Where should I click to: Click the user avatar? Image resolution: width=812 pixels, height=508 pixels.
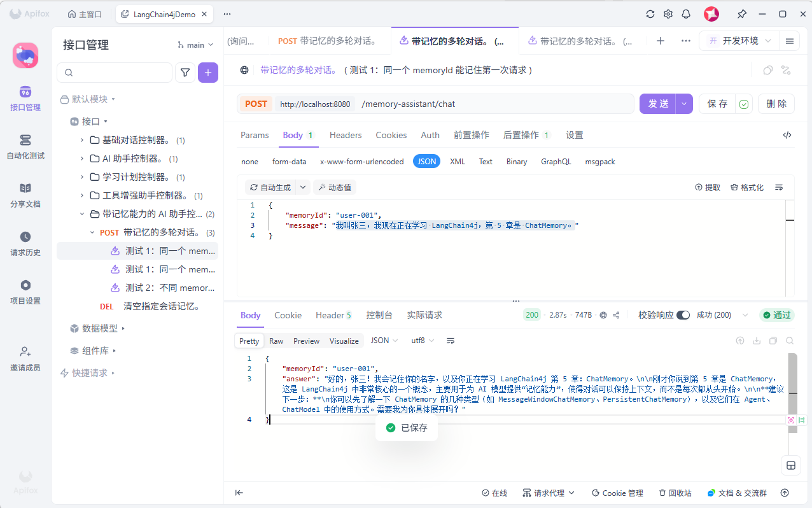tap(711, 14)
